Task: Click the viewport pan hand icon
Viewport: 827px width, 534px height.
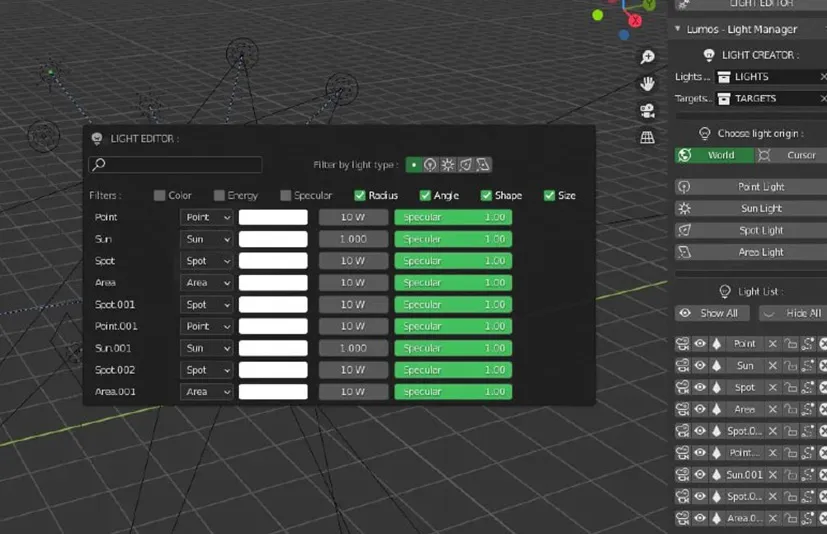Action: 647,84
